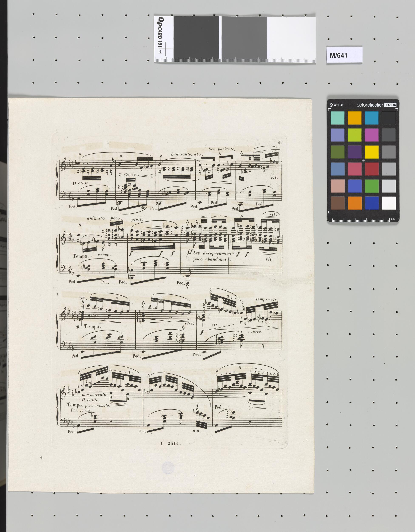Click the circled cross pedal-release symbol
The image size is (415, 532).
pyautogui.click(x=143, y=207)
